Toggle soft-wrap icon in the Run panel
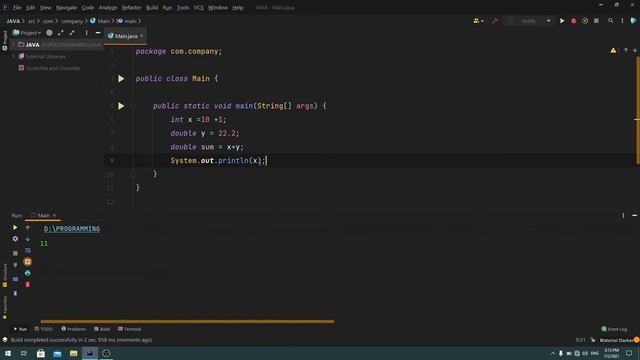The image size is (640, 360). 28,250
